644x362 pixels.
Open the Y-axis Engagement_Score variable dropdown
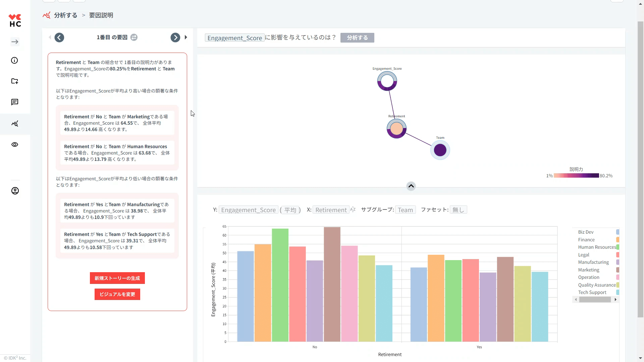point(248,210)
